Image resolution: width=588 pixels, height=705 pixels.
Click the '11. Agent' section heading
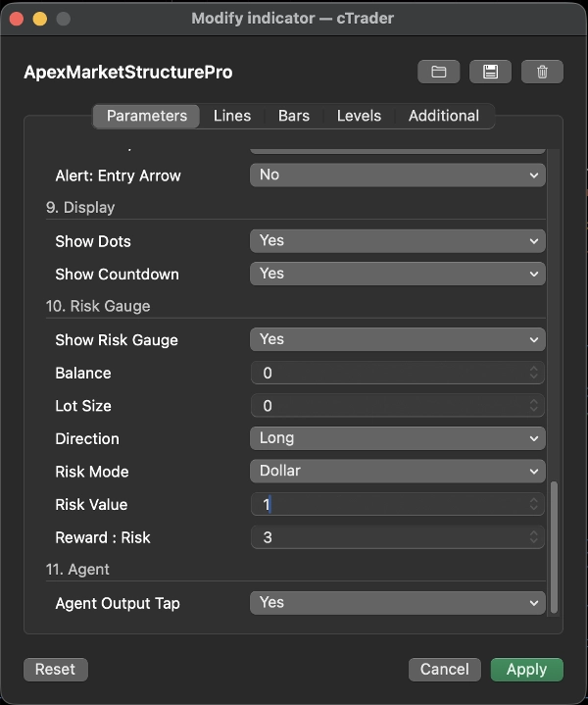coord(77,570)
